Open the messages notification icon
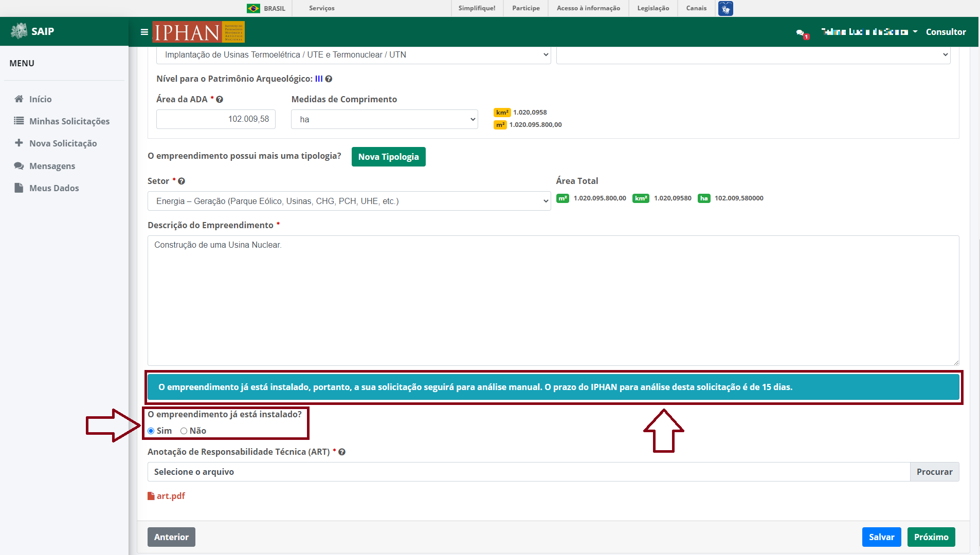This screenshot has height=555, width=980. tap(802, 33)
